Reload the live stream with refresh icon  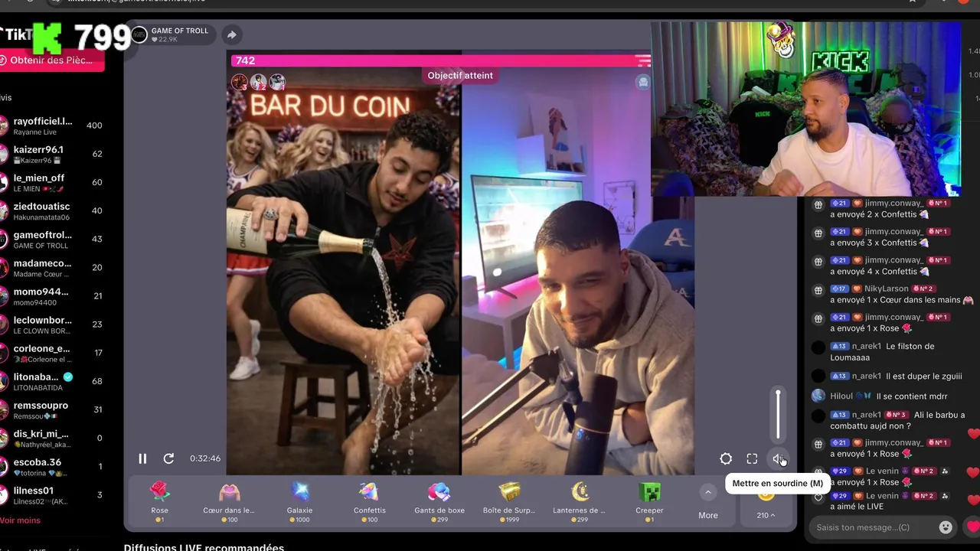(x=168, y=458)
